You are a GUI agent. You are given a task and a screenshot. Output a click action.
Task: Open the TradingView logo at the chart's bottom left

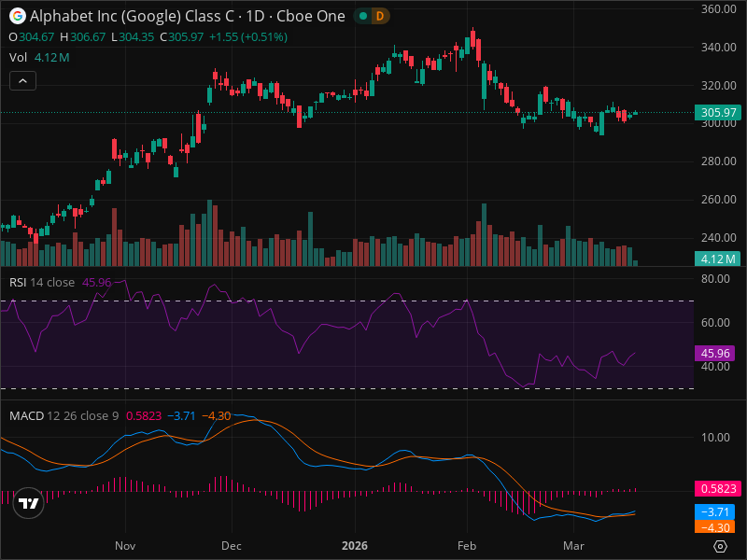click(x=29, y=503)
